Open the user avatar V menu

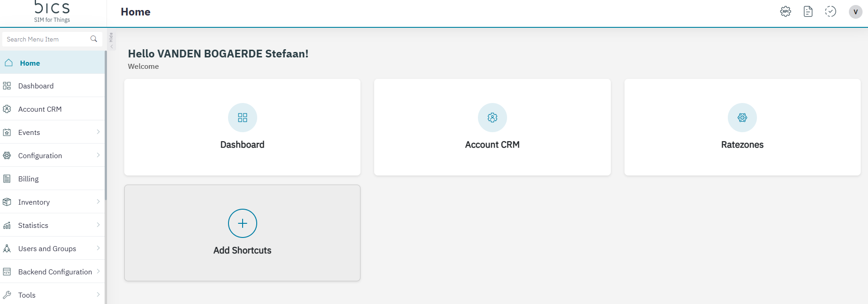coord(855,12)
